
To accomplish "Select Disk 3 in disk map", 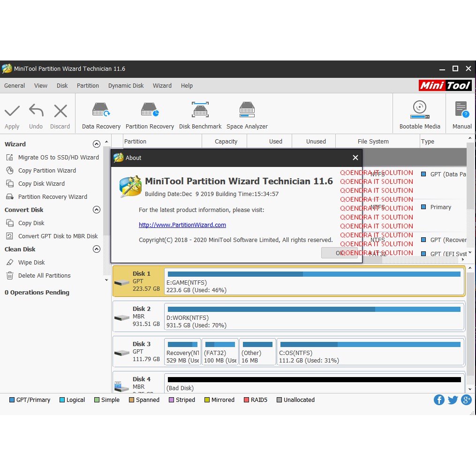I will point(138,351).
